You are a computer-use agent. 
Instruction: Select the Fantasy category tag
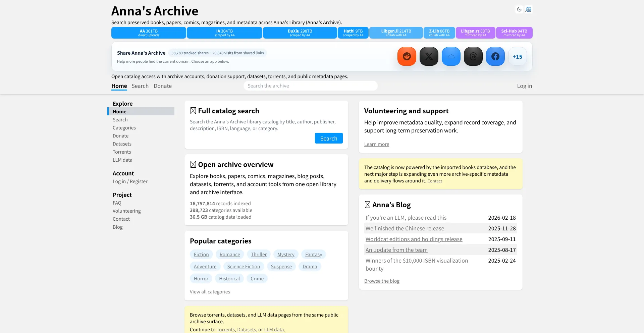click(314, 255)
